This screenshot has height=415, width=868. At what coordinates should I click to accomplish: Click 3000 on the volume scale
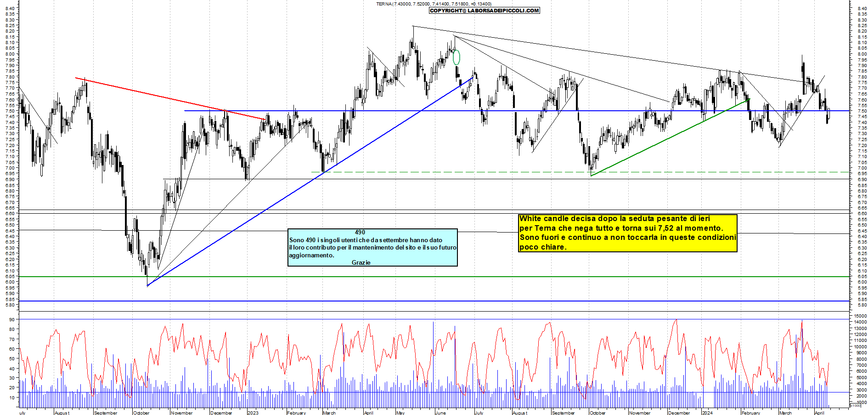click(x=862, y=390)
